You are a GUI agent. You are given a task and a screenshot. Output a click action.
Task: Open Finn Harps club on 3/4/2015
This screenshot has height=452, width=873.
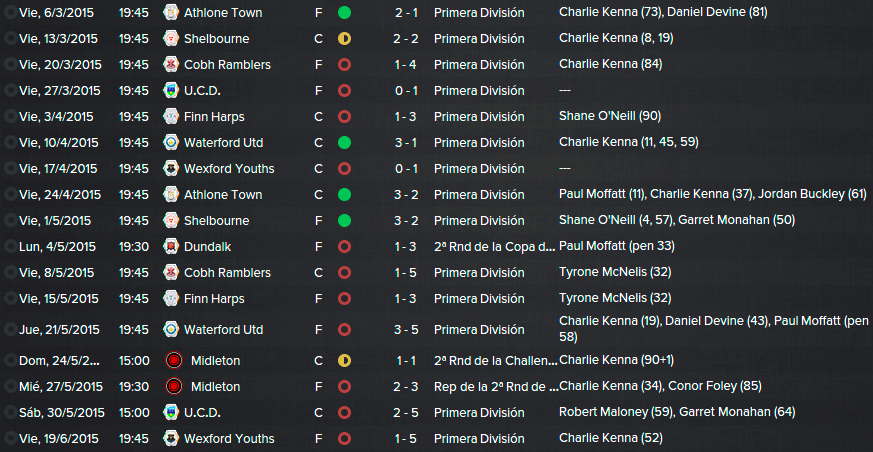tap(214, 116)
